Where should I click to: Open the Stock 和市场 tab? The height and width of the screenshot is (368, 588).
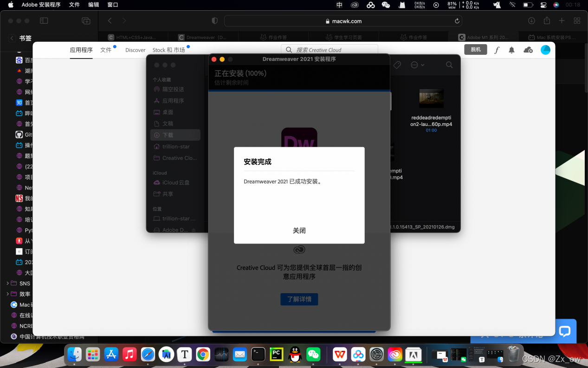[x=168, y=50]
